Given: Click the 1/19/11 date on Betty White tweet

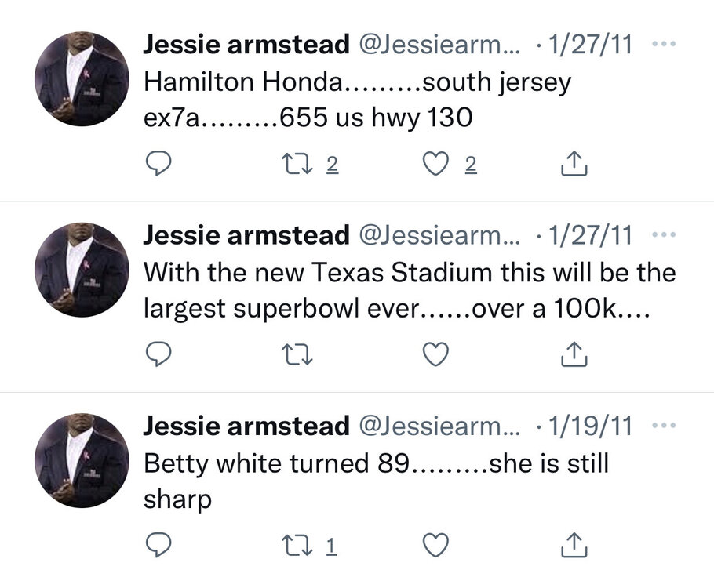Looking at the screenshot, I should point(588,426).
